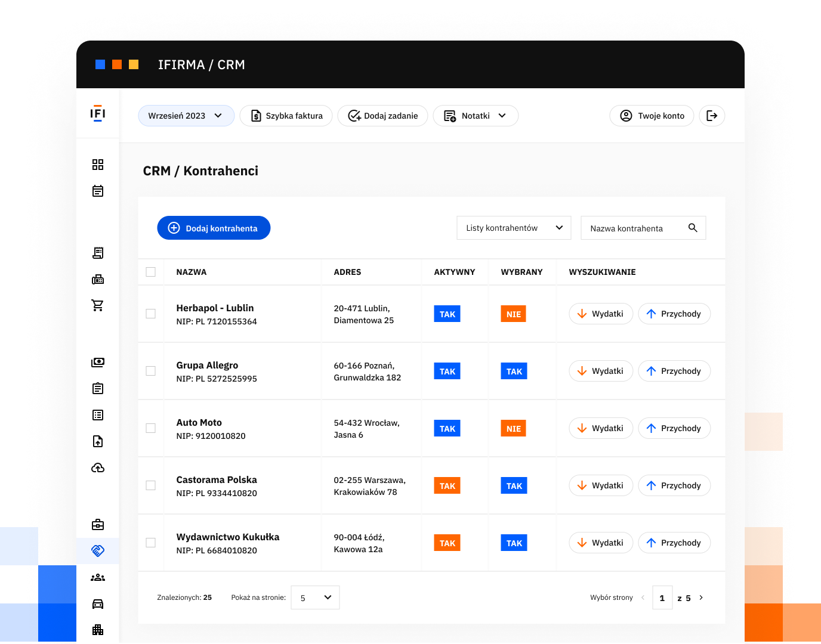The width and height of the screenshot is (821, 644).
Task: Click the Wydawnictwo Kukułka contractor name
Action: click(x=228, y=537)
